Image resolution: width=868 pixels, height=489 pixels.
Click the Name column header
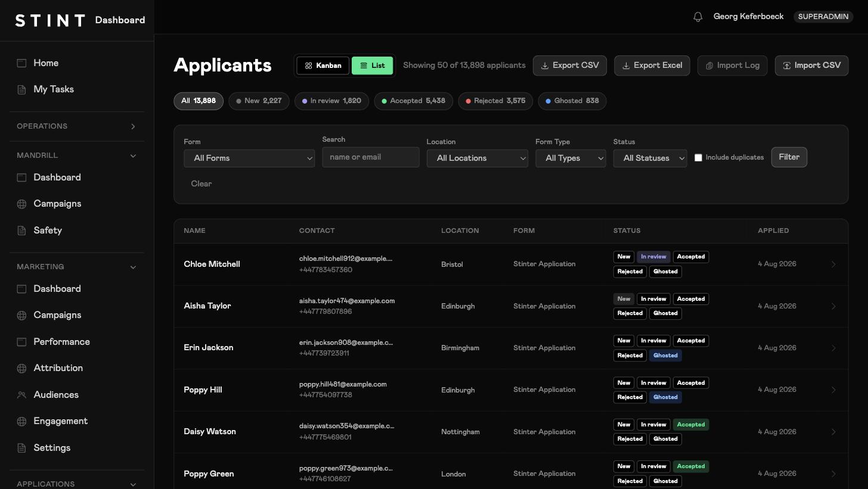click(x=194, y=231)
